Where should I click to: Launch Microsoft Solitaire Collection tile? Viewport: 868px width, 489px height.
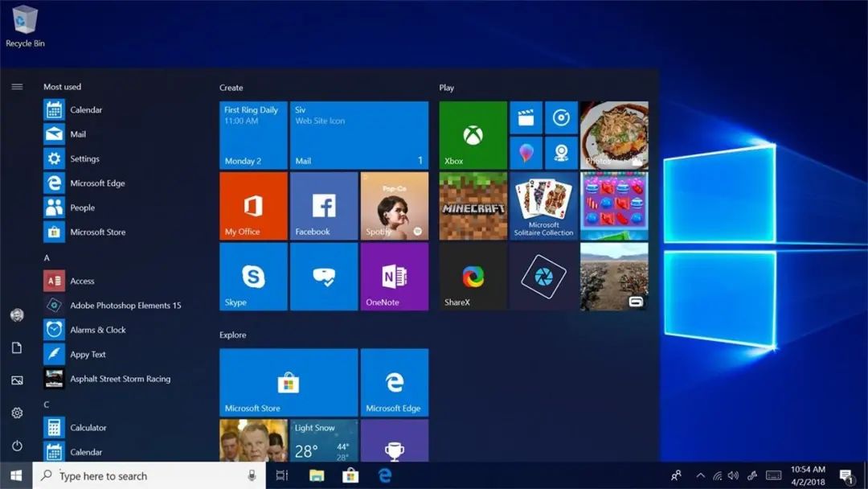[543, 206]
